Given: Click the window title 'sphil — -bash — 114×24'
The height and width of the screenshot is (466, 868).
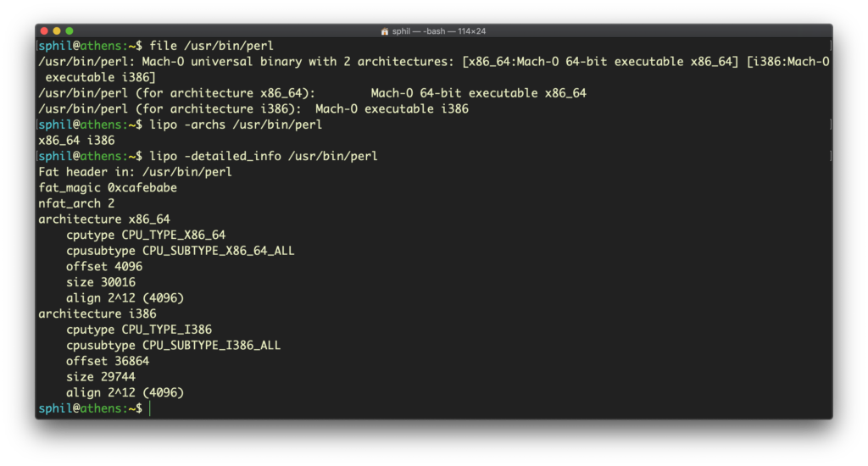Looking at the screenshot, I should (439, 31).
